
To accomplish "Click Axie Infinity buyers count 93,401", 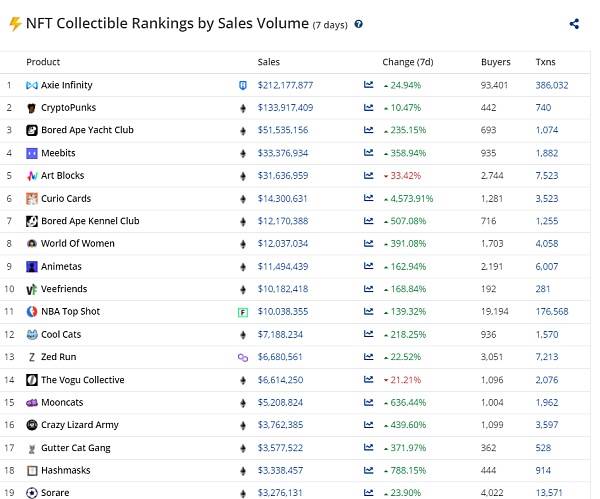I will pyautogui.click(x=494, y=85).
